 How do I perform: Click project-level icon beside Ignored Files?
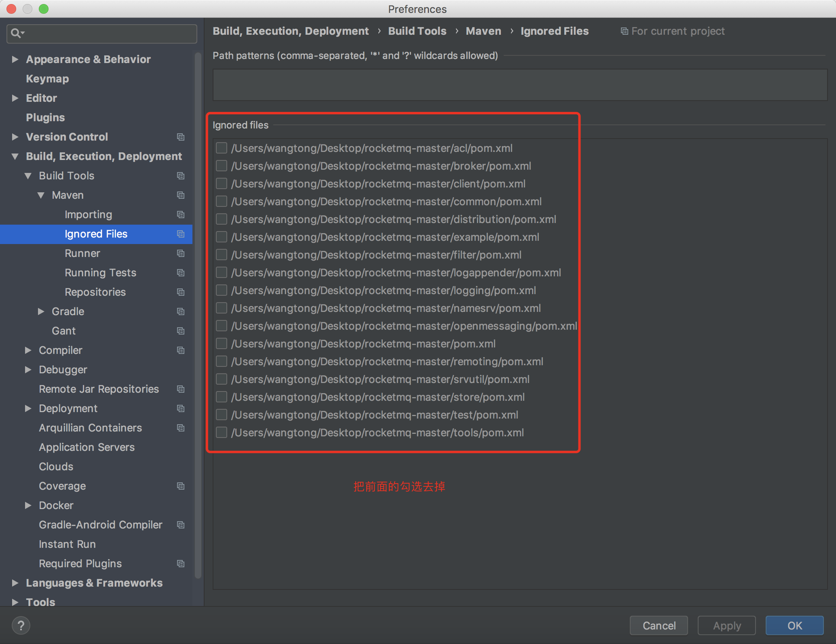181,234
